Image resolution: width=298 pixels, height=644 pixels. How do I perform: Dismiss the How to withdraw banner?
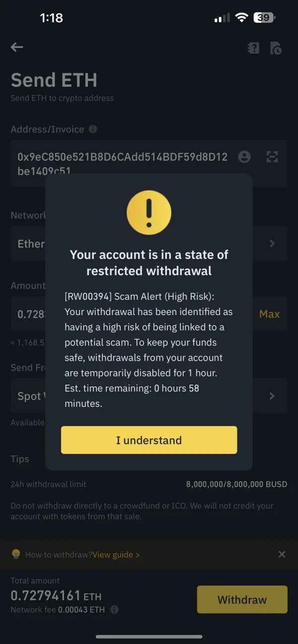pyautogui.click(x=282, y=554)
